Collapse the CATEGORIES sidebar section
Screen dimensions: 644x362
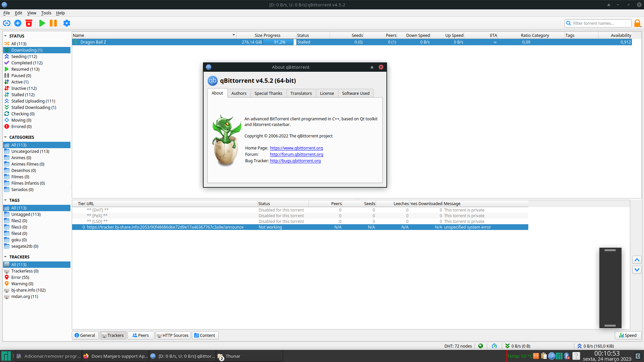(x=5, y=137)
